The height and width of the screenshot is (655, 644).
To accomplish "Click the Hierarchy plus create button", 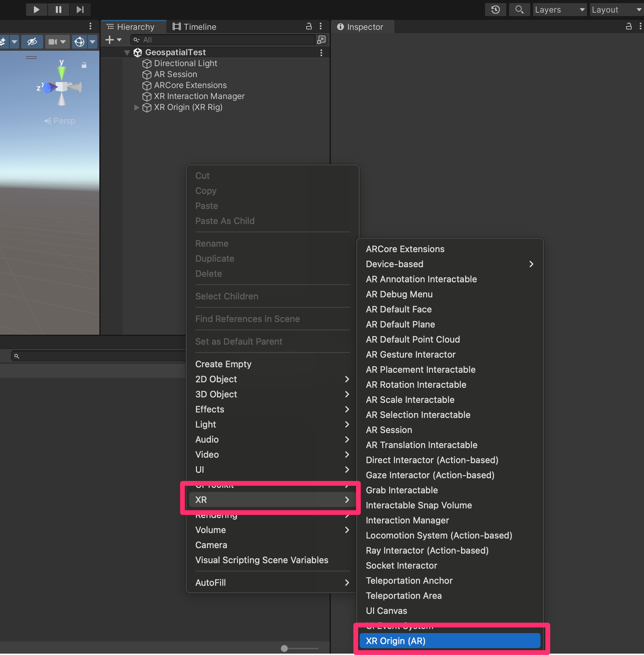I will (x=113, y=40).
